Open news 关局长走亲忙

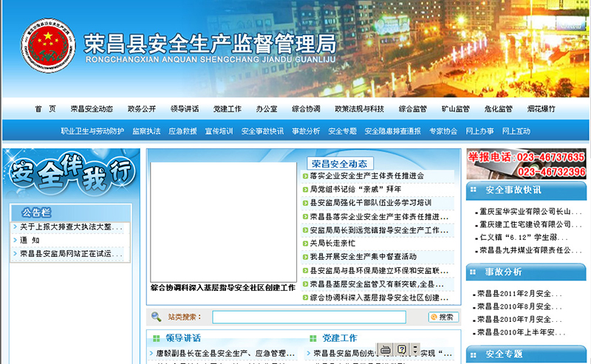click(332, 244)
